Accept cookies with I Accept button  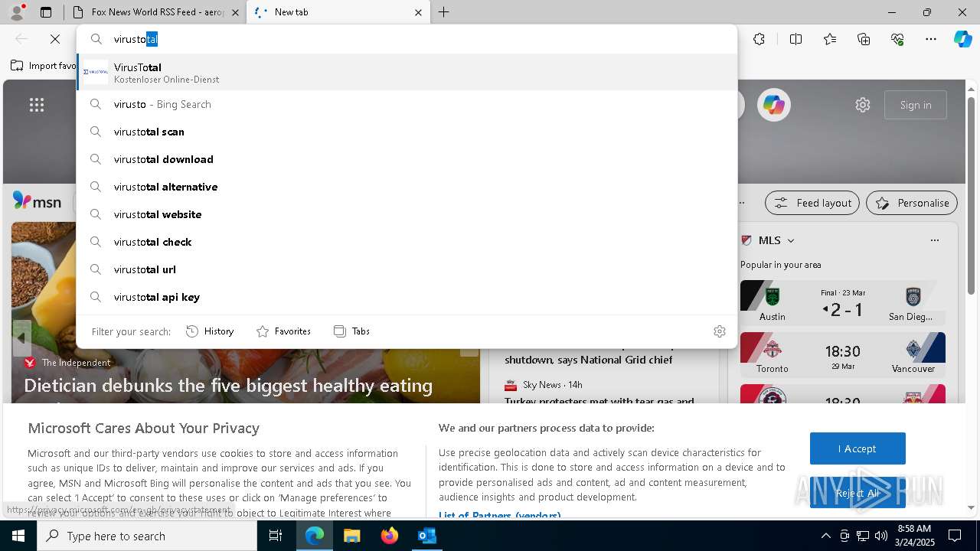click(x=857, y=448)
